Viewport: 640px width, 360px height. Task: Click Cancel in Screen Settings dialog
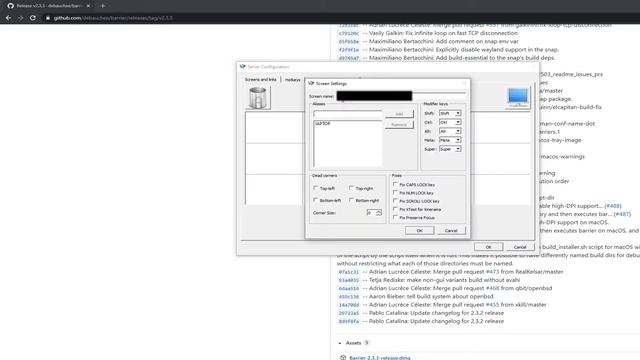coord(451,231)
